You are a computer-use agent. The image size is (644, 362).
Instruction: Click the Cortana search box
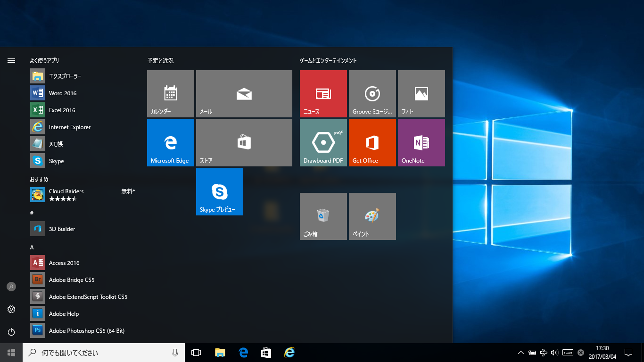(104, 353)
